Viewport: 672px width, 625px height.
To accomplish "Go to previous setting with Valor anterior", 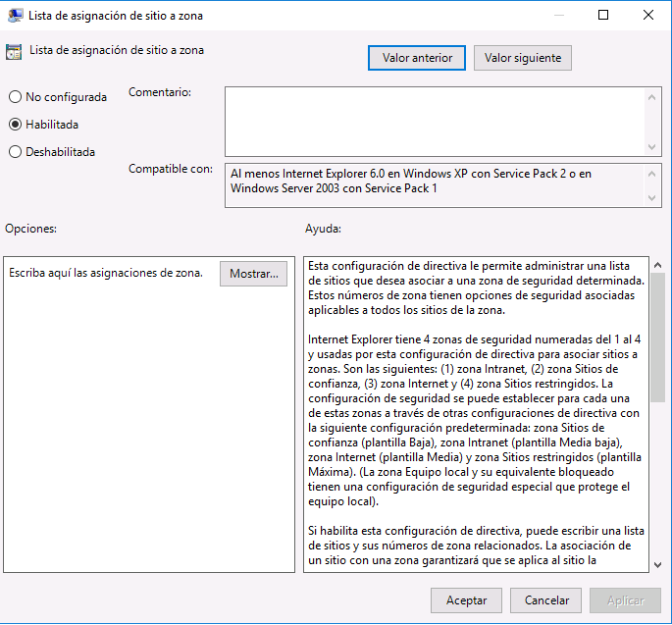I will click(417, 58).
